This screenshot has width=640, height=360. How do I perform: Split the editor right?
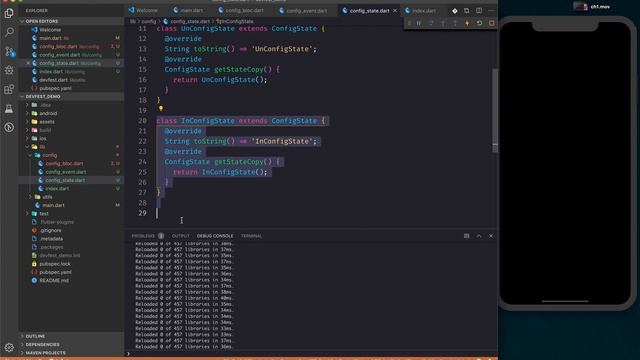point(479,11)
